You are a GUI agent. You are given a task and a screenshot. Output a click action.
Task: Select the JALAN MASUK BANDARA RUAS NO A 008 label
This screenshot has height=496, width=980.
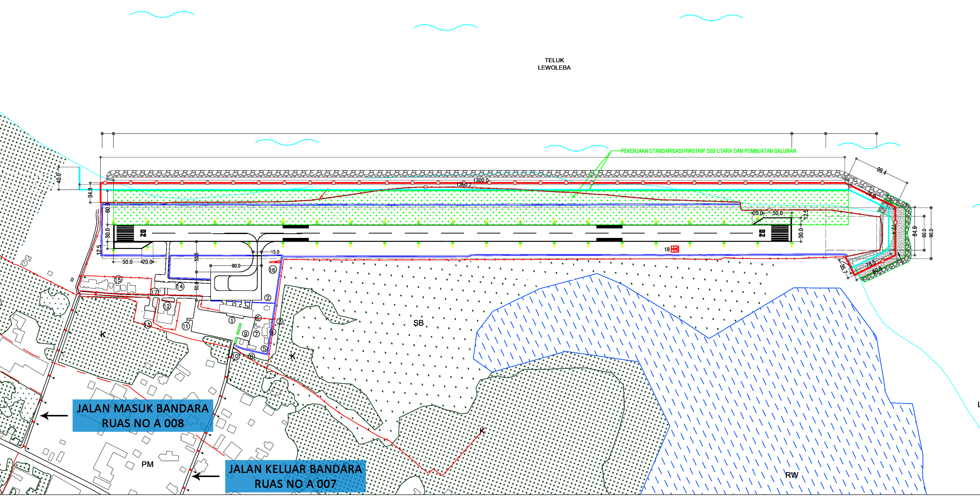coord(143,415)
